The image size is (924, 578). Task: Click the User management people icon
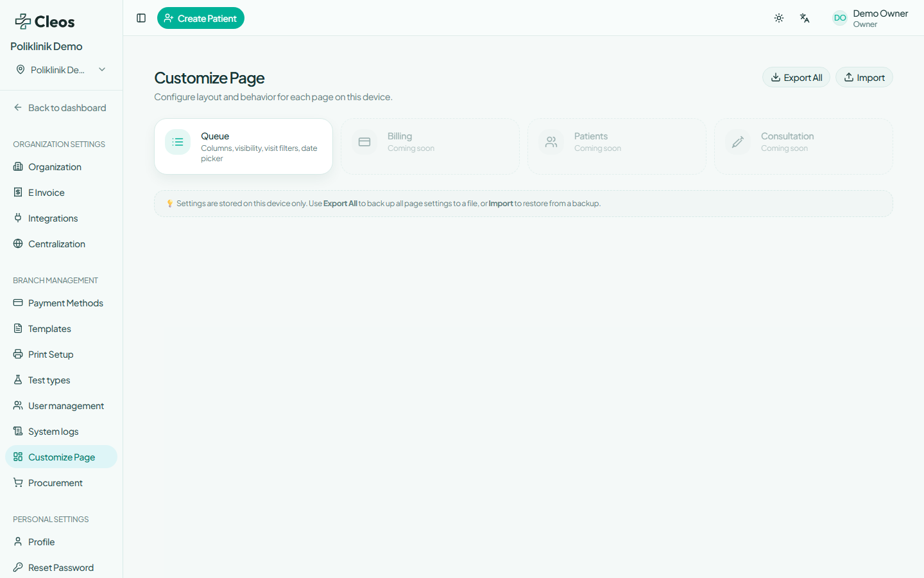18,405
